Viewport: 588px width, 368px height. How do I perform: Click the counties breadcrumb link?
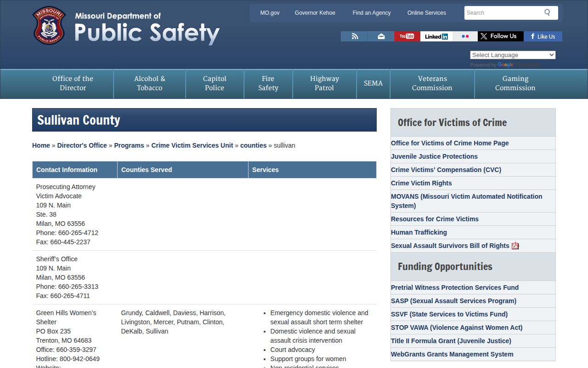click(x=253, y=145)
